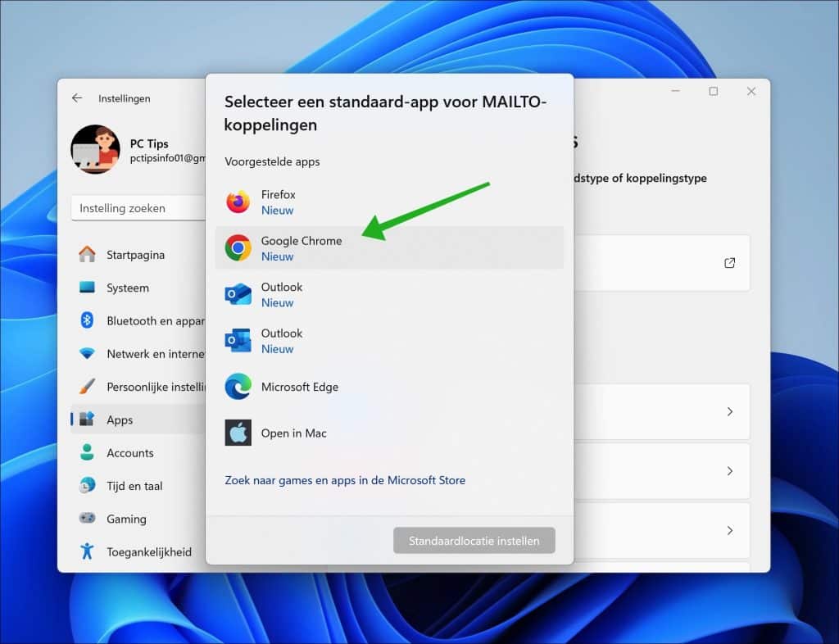Click the Toegankelijkheid label

[x=149, y=552]
